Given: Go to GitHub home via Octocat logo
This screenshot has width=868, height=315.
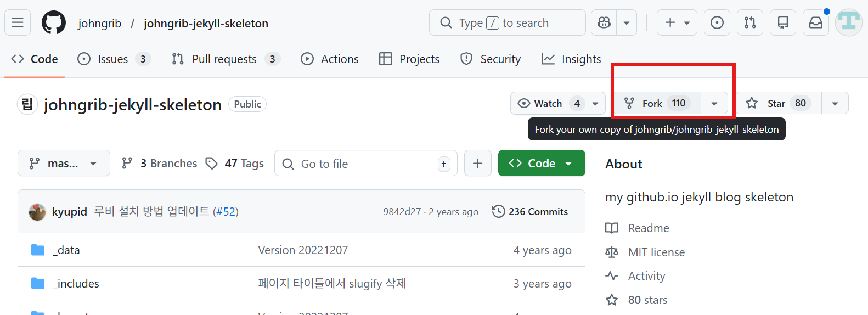Looking at the screenshot, I should [54, 22].
